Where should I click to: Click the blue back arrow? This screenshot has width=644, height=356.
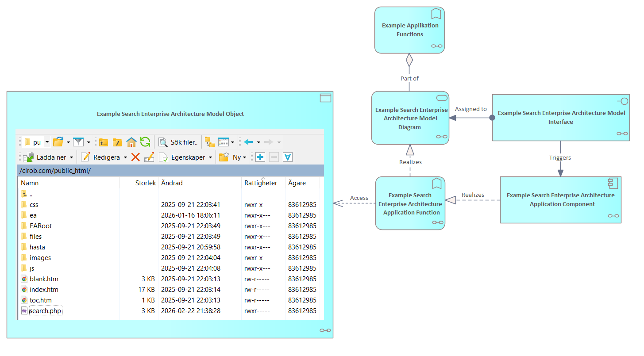248,142
